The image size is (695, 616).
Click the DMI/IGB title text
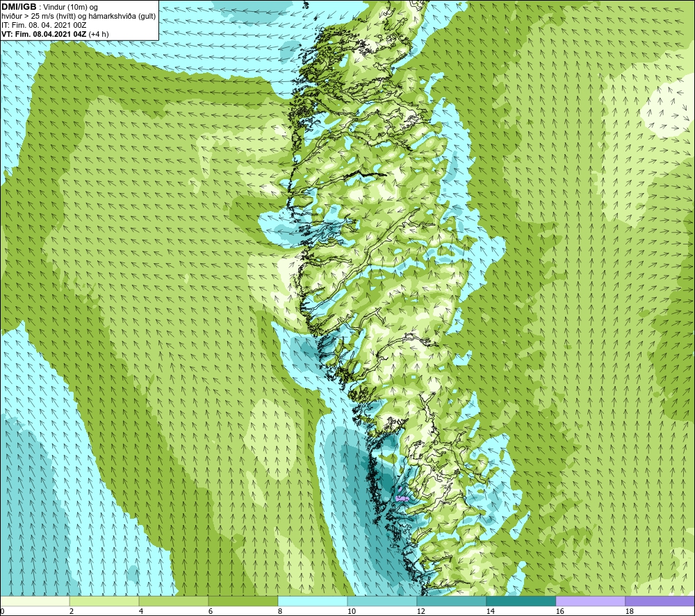click(x=19, y=7)
